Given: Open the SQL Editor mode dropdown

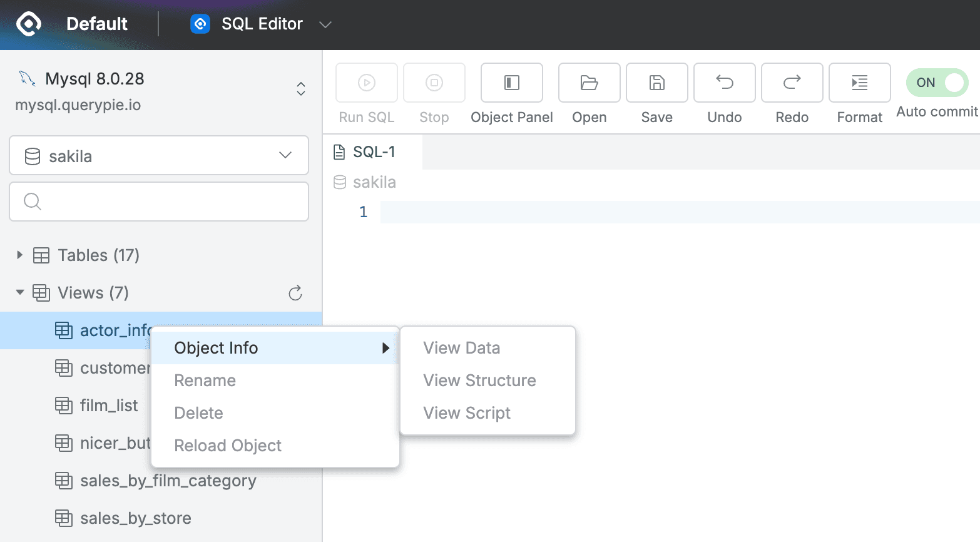Looking at the screenshot, I should click(325, 24).
